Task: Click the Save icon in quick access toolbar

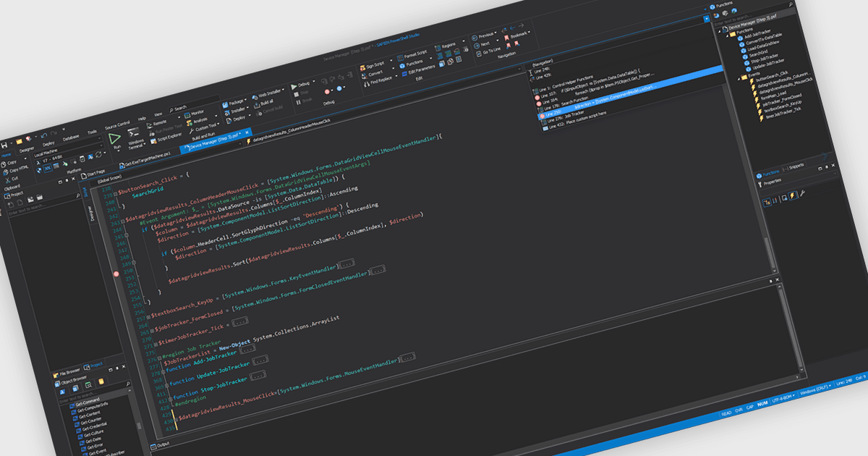Action: click(x=4, y=145)
